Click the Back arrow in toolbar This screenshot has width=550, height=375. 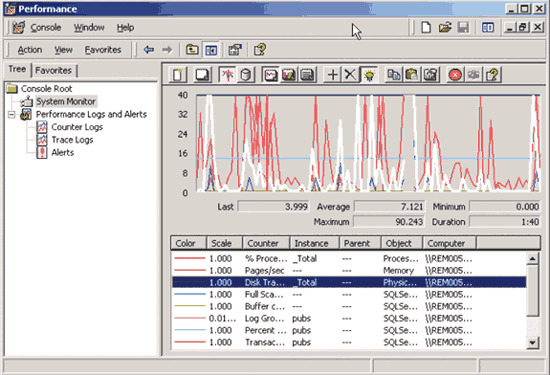(149, 50)
